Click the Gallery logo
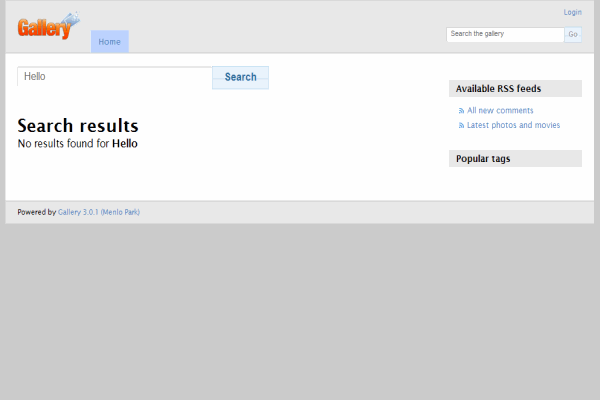This screenshot has width=600, height=400. point(49,26)
